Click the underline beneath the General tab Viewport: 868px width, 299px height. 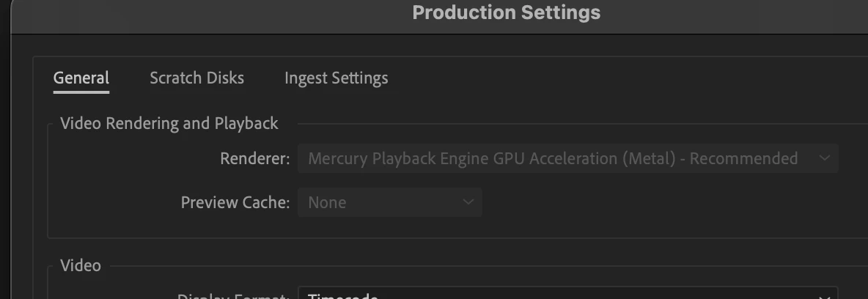click(81, 92)
